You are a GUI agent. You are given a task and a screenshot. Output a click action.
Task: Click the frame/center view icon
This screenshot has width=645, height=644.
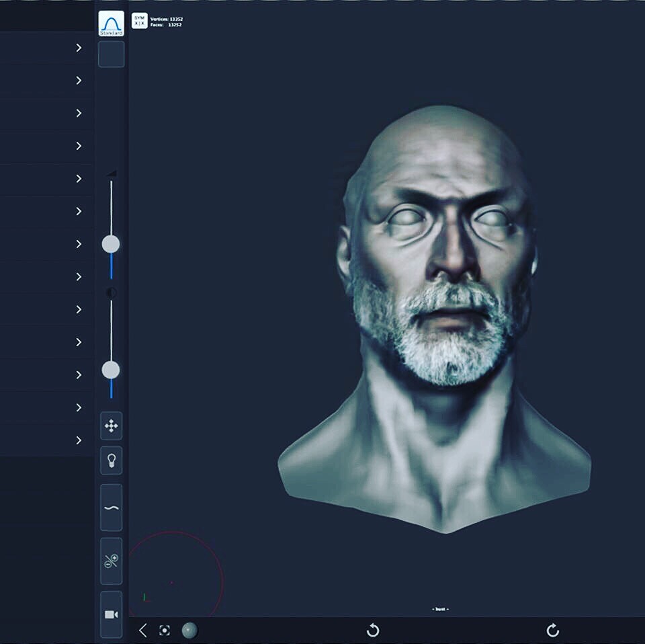click(x=165, y=631)
